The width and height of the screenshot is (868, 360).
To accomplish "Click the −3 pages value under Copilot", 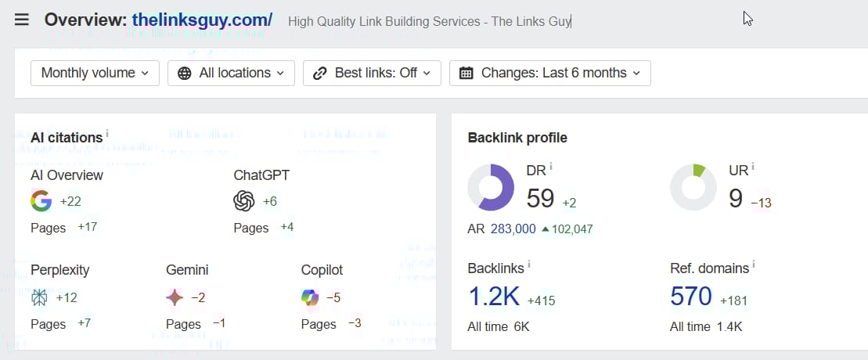I will pos(355,323).
